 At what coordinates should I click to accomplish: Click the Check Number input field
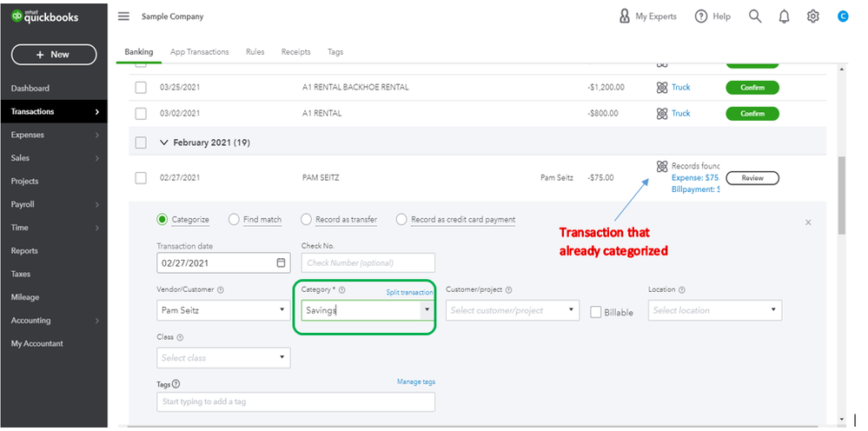click(x=368, y=262)
